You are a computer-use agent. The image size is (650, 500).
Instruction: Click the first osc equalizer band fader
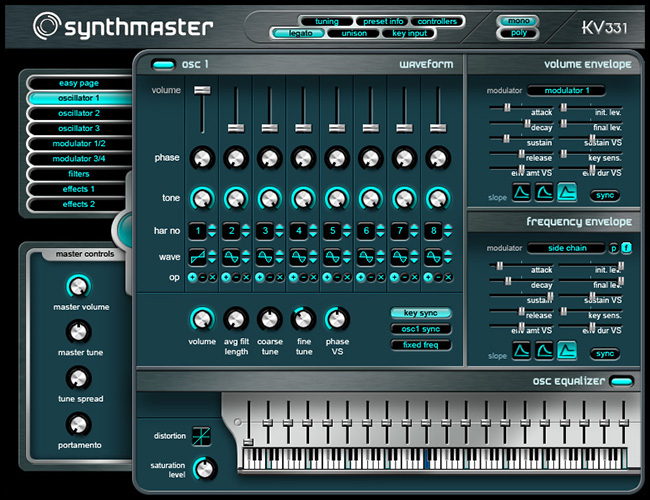click(248, 442)
